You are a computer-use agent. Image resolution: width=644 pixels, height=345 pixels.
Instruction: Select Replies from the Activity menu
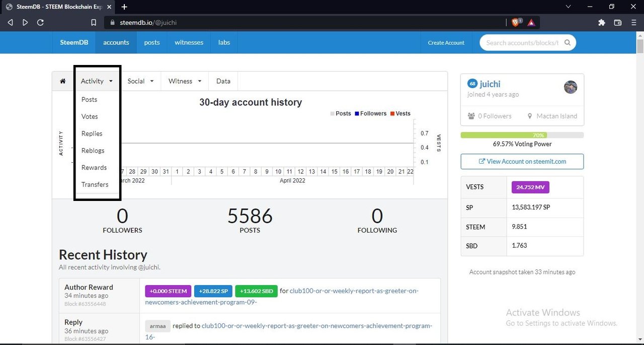pos(92,133)
